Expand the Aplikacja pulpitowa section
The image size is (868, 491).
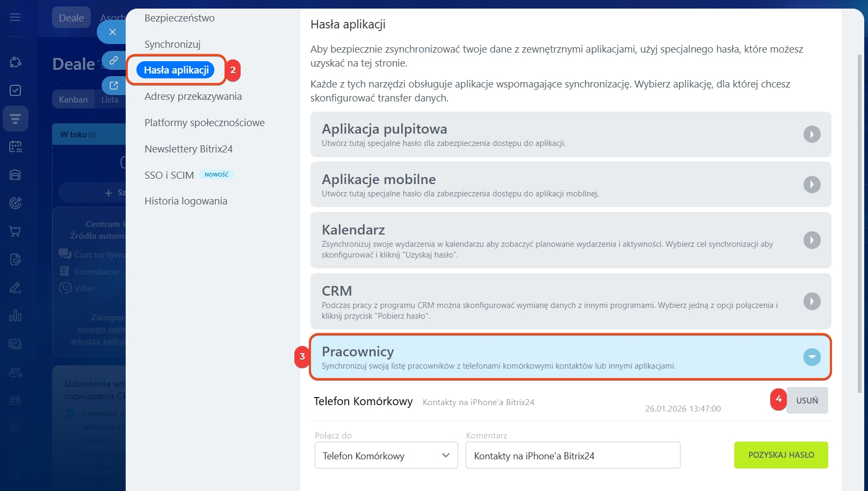[812, 134]
